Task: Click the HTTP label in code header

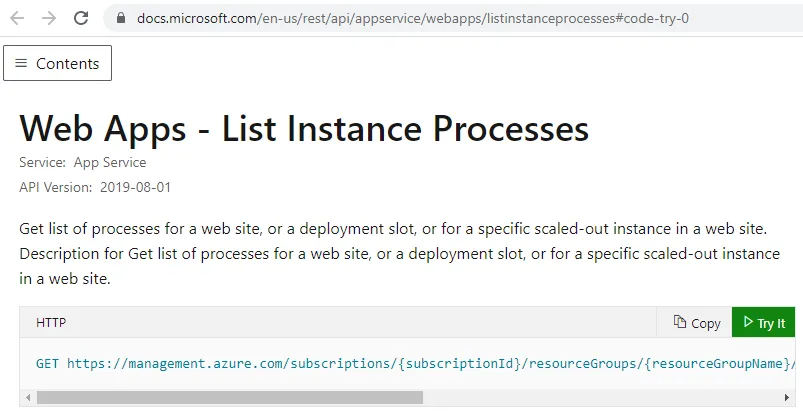Action: pos(51,323)
